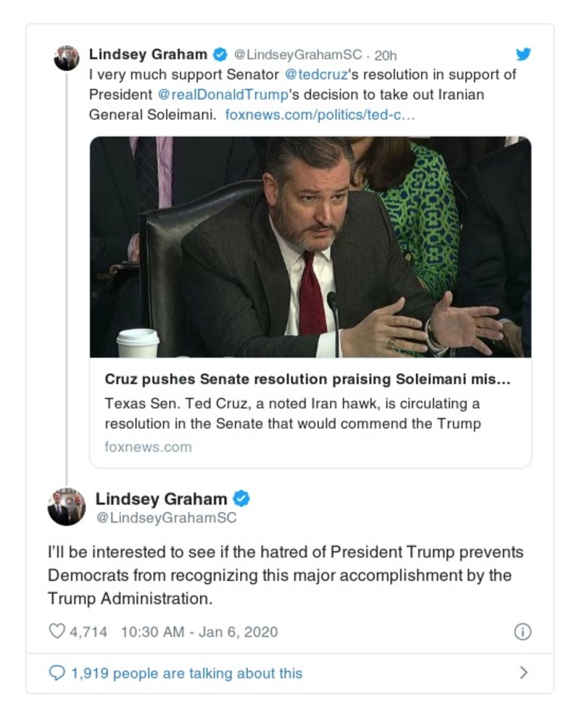Click the foxnews.com domain in link card
The image size is (580, 728).
(148, 447)
